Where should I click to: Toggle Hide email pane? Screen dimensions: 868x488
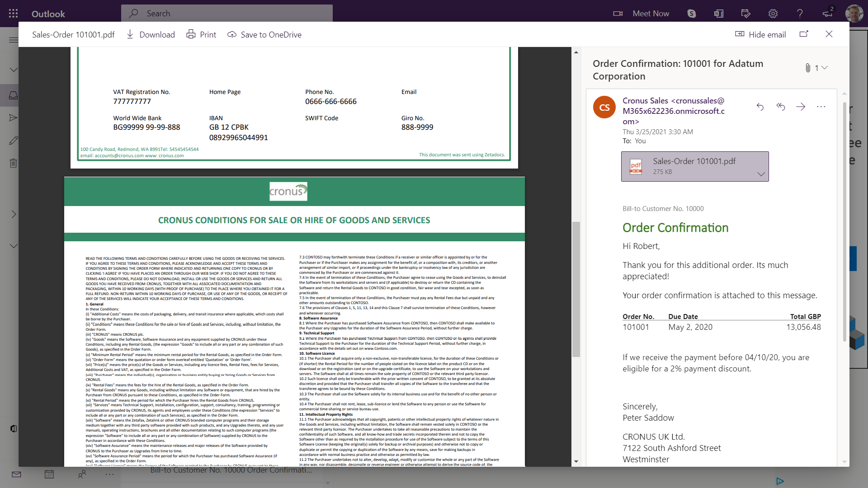coord(760,34)
